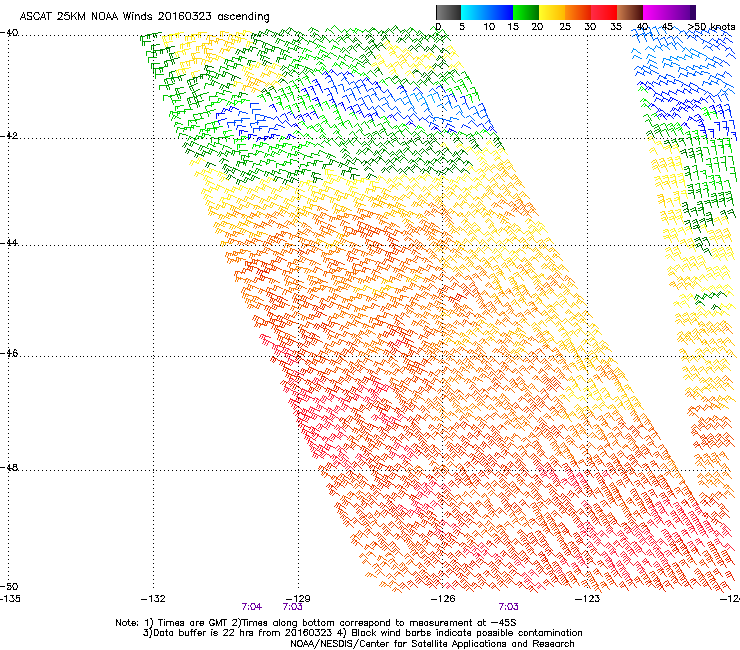
Task: Click the gray 0-5 knots color swatch
Action: pos(448,12)
